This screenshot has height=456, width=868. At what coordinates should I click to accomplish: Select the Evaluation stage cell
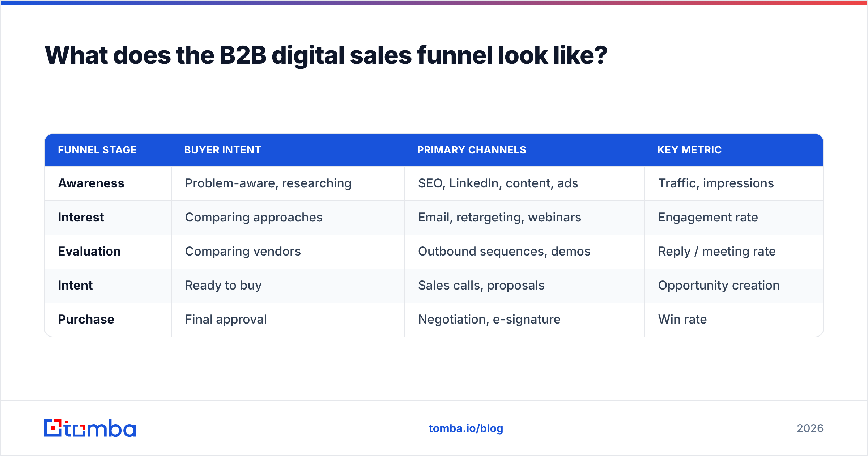point(108,252)
